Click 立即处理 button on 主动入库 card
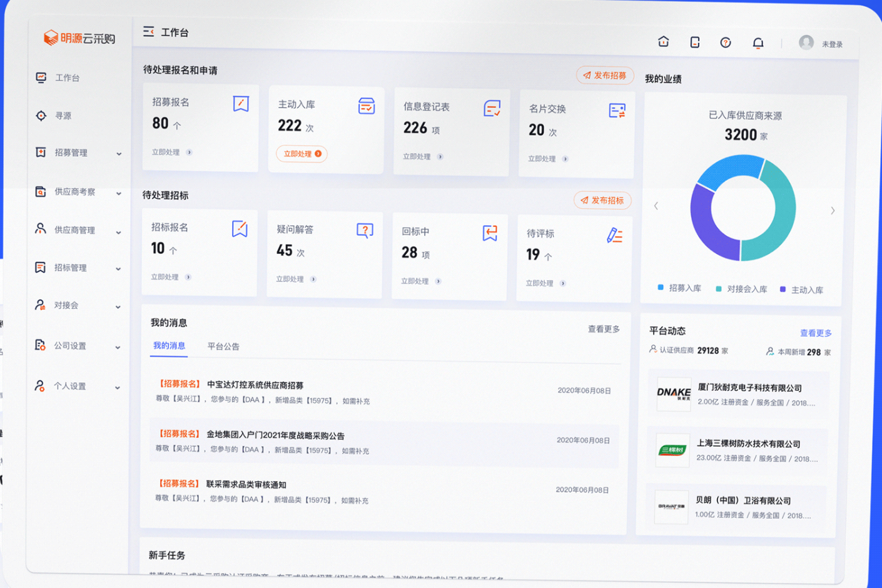This screenshot has height=588, width=882. click(302, 154)
